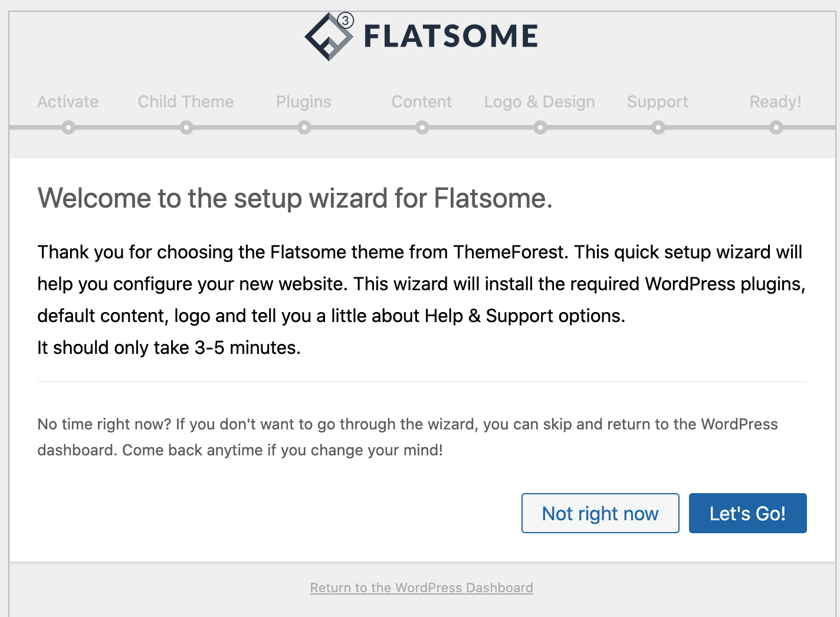Viewport: 840px width, 617px height.
Task: Skip the wizard with Not right now
Action: tap(600, 513)
